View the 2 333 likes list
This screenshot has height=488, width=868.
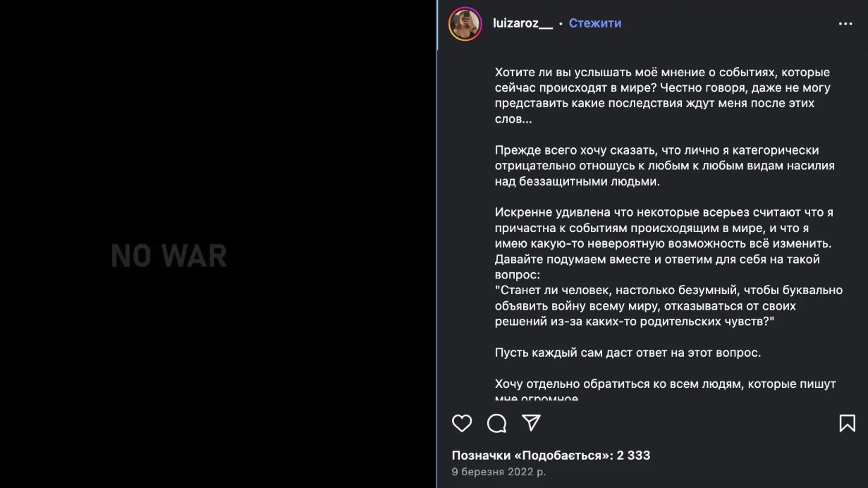pyautogui.click(x=551, y=456)
